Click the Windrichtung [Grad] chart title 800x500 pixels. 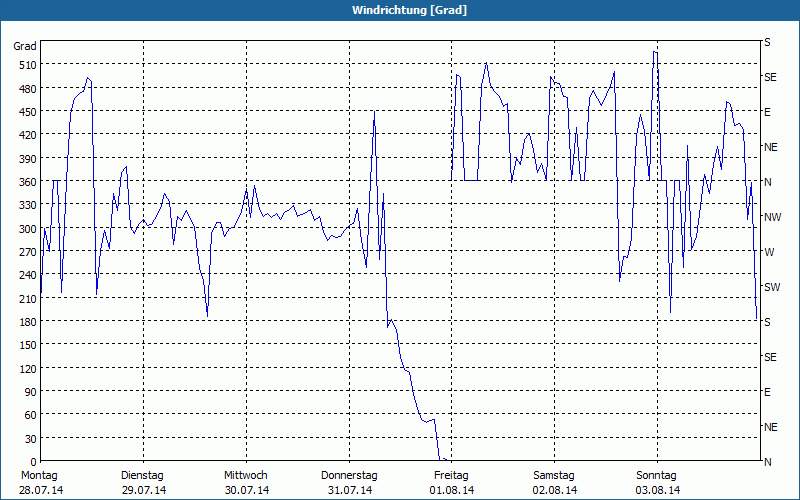[x=409, y=10]
